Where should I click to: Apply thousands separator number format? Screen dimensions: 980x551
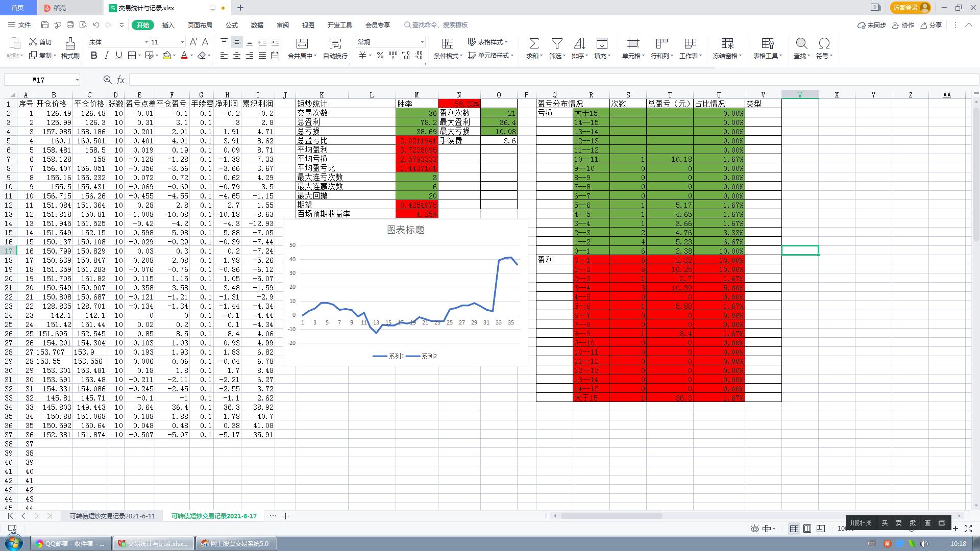[x=393, y=56]
